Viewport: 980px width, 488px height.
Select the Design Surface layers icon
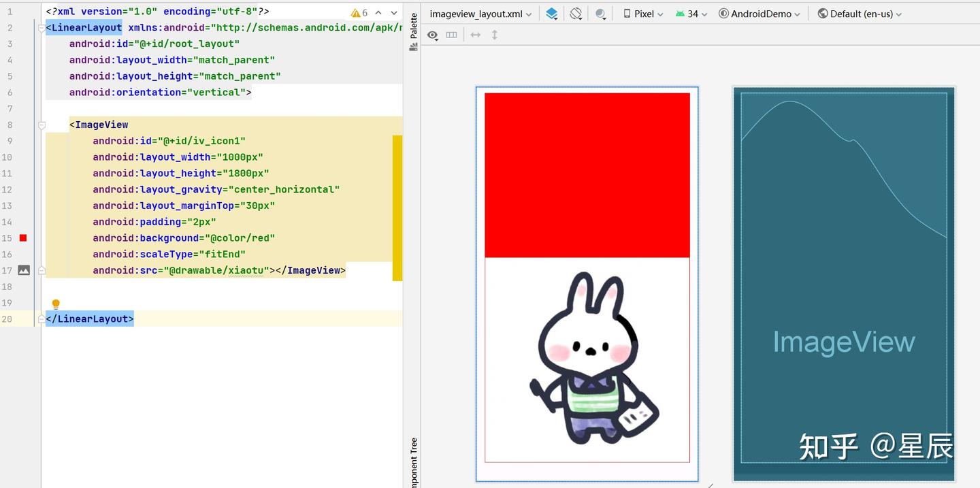552,13
